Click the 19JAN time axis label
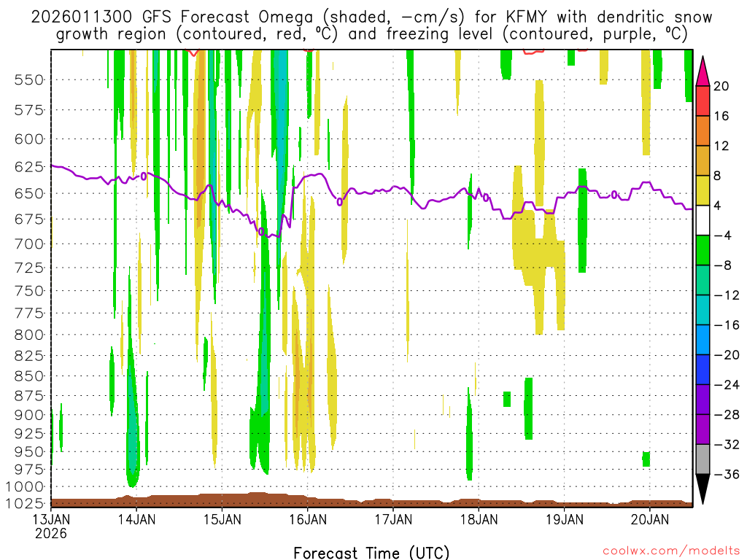Viewport: 747px width, 560px height. 565,519
